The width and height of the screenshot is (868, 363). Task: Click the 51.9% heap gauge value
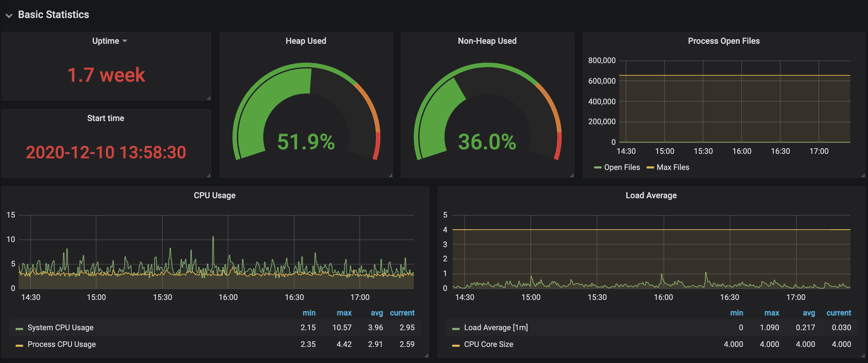[x=306, y=142]
